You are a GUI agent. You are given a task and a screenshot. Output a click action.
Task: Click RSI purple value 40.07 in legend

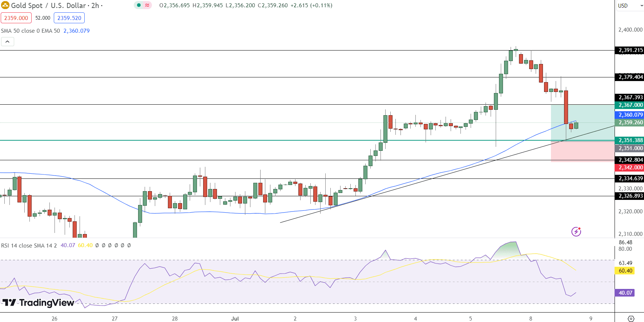[x=68, y=245]
